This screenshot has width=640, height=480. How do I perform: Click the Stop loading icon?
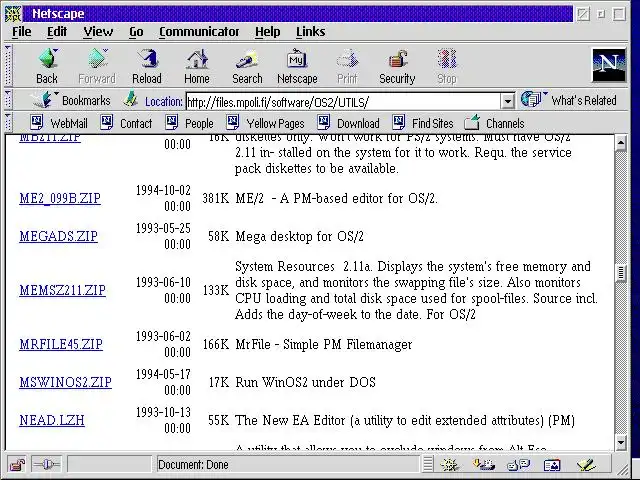[447, 67]
